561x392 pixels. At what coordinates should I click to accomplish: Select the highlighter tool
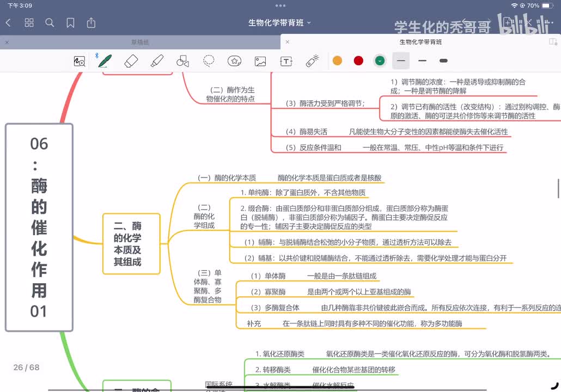(x=157, y=61)
